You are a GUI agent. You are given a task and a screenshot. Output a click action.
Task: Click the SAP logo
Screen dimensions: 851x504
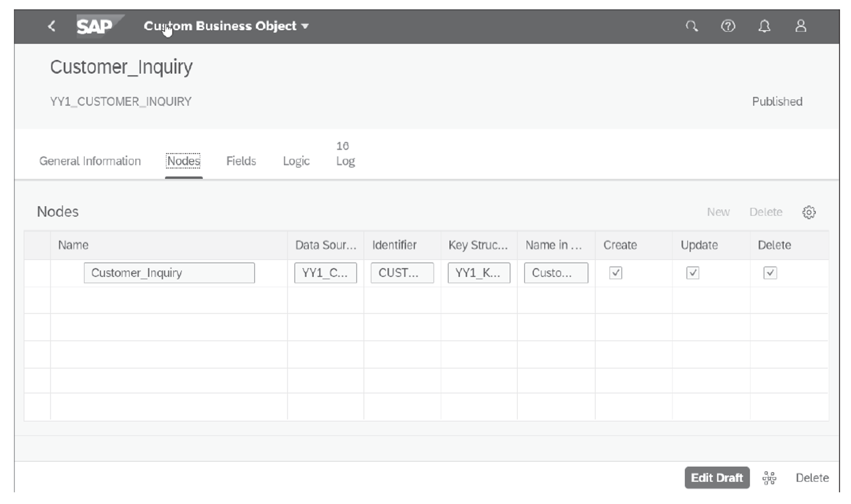click(96, 26)
